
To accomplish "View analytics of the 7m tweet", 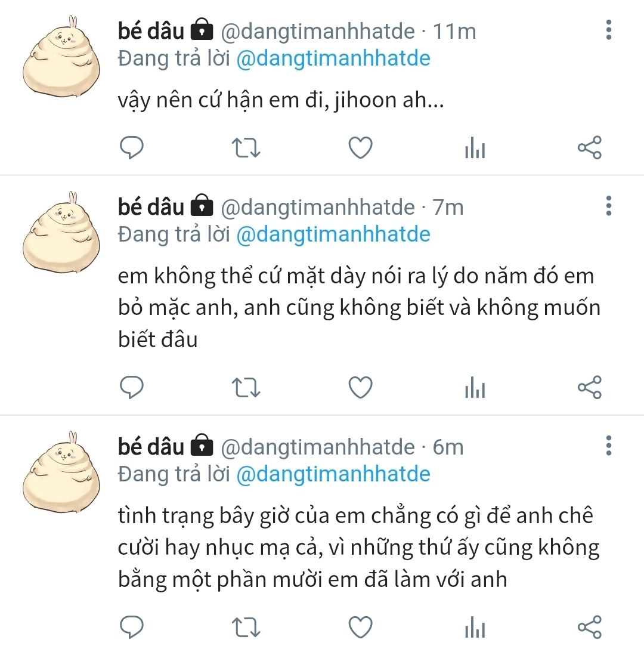I will click(475, 387).
